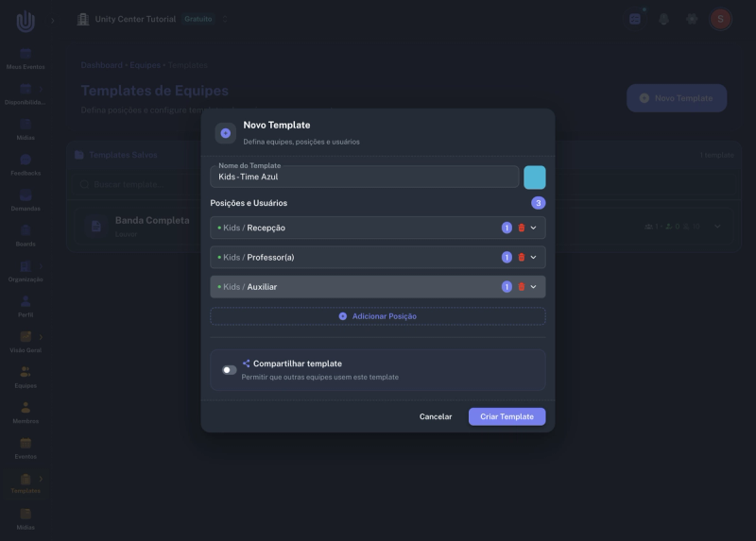The image size is (756, 541).
Task: Open Visão Geral in the sidebar
Action: 26,342
